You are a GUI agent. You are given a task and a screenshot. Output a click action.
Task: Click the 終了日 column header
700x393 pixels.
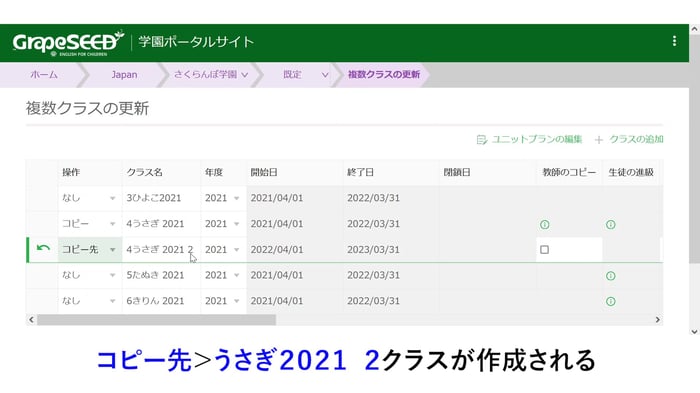click(360, 172)
